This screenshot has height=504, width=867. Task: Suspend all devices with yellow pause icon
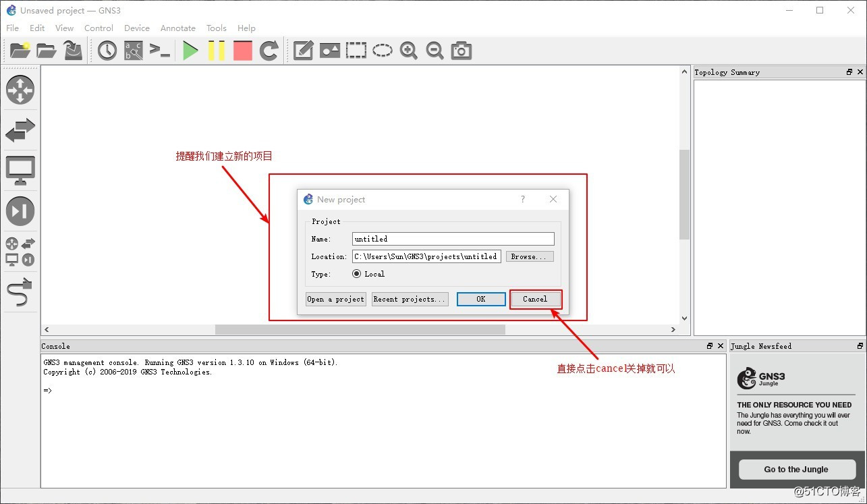click(217, 51)
